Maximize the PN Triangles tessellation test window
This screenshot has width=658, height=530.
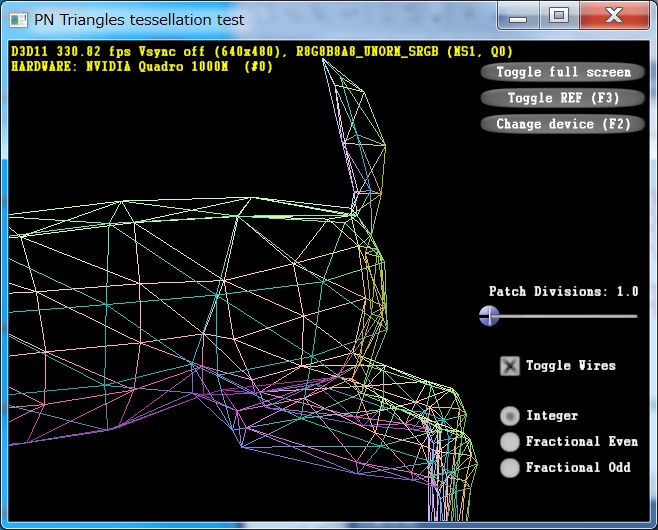click(x=559, y=16)
